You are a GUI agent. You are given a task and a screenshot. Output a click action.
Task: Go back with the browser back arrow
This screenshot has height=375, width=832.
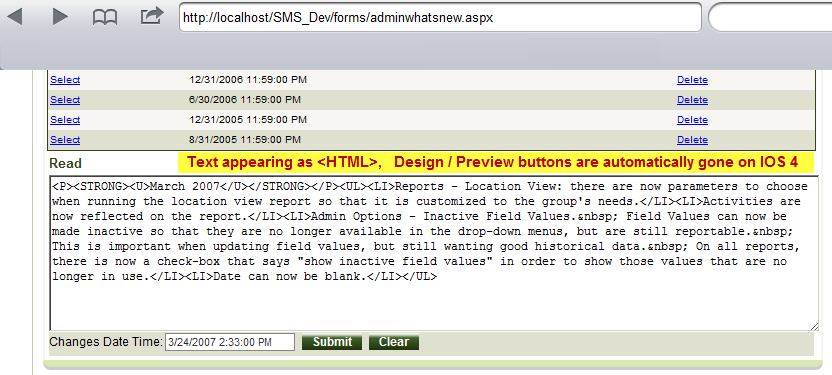14,17
